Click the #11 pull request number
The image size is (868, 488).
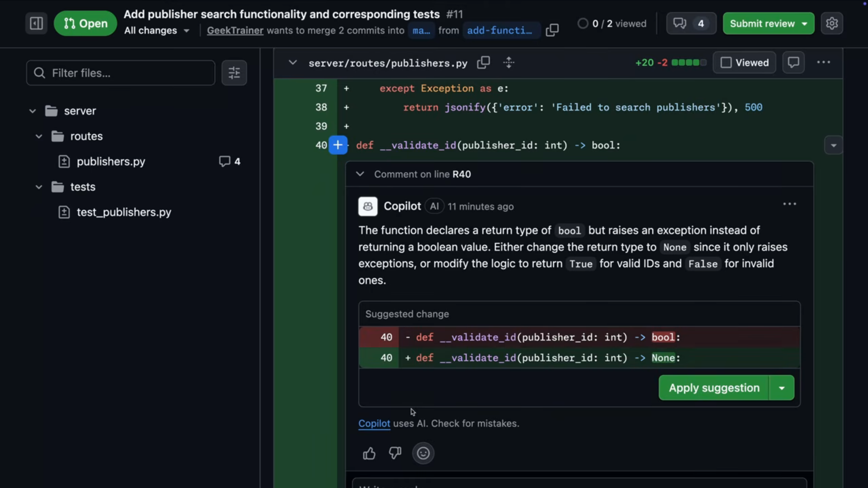point(455,14)
